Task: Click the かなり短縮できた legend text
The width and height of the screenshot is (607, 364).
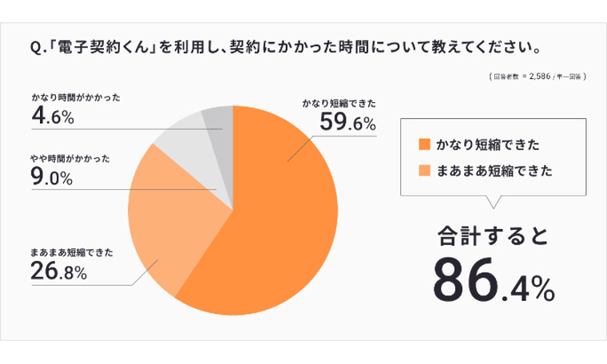Action: pyautogui.click(x=488, y=144)
